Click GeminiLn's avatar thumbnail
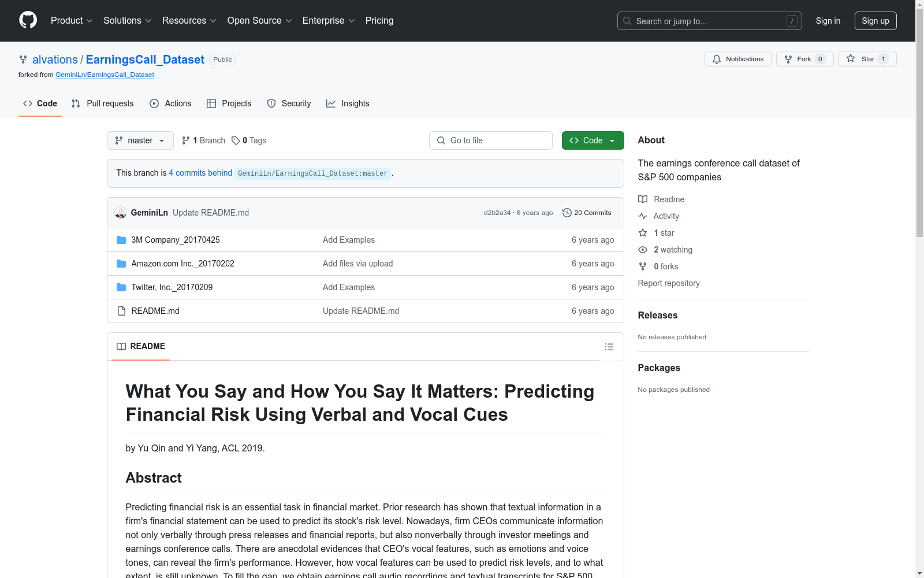 click(121, 212)
